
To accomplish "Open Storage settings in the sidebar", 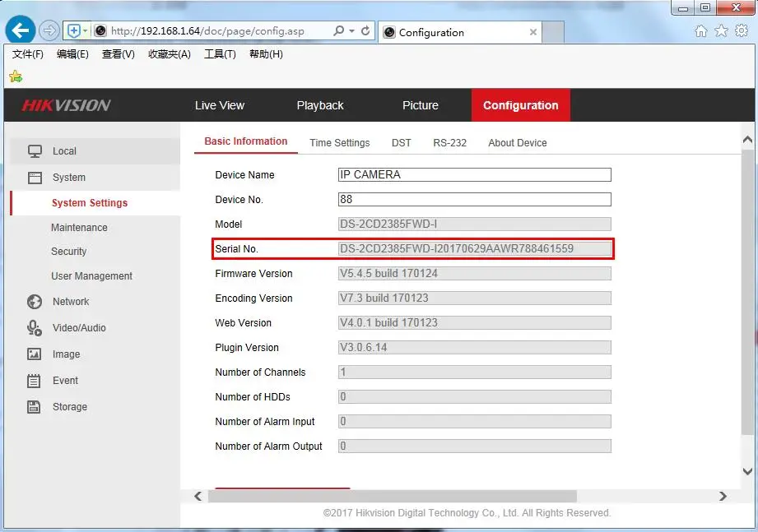I will [x=70, y=407].
